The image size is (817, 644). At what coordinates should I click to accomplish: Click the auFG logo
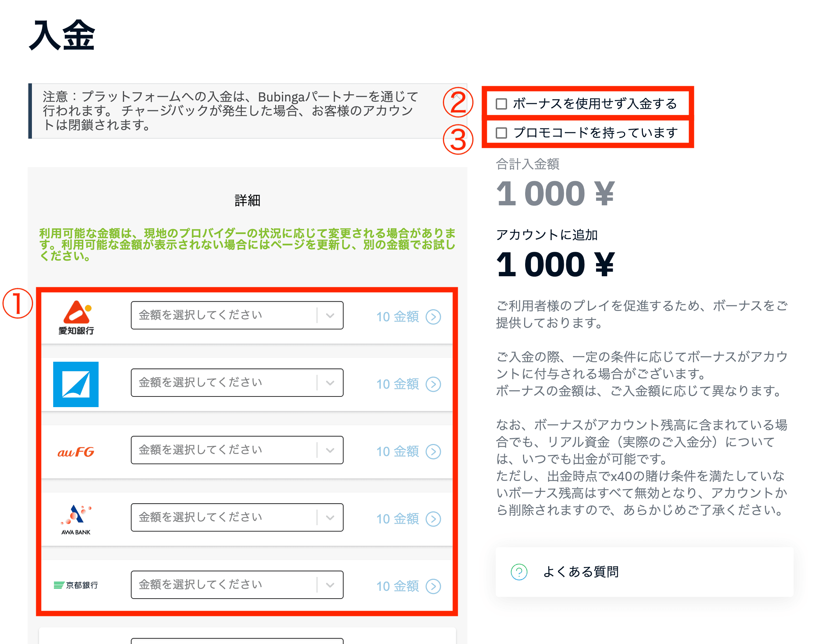(x=76, y=451)
